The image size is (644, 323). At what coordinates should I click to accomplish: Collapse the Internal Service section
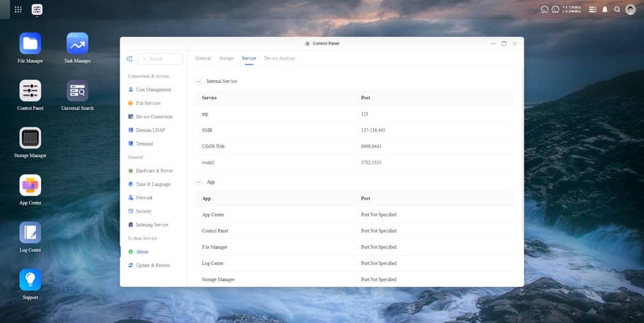coord(198,81)
